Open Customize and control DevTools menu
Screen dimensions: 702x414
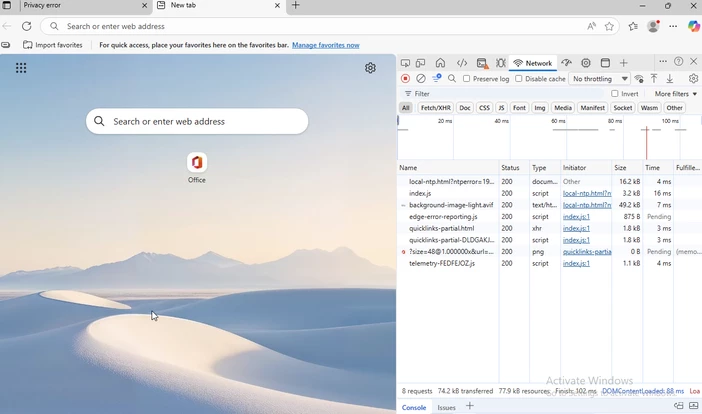[663, 61]
